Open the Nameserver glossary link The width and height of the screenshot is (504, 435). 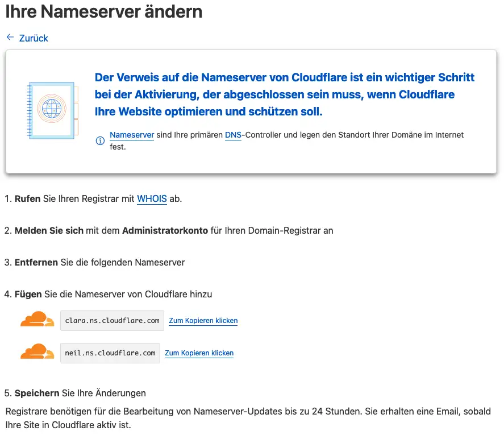132,135
